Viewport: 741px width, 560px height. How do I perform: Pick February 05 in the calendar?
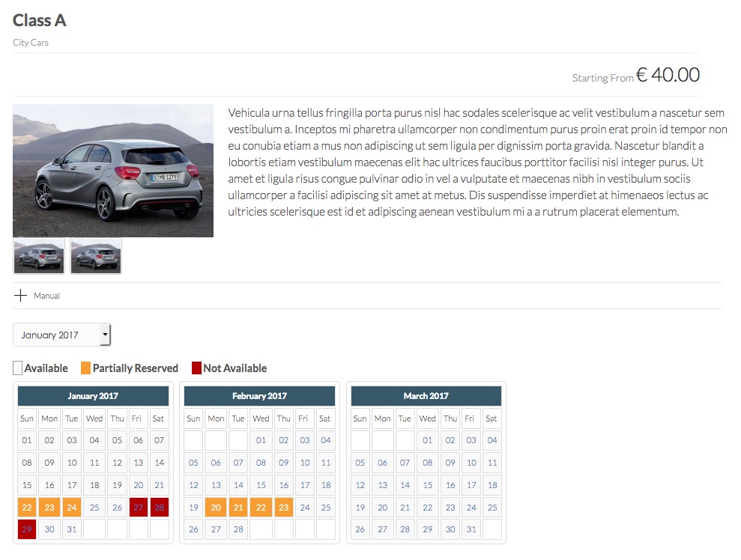tap(193, 463)
